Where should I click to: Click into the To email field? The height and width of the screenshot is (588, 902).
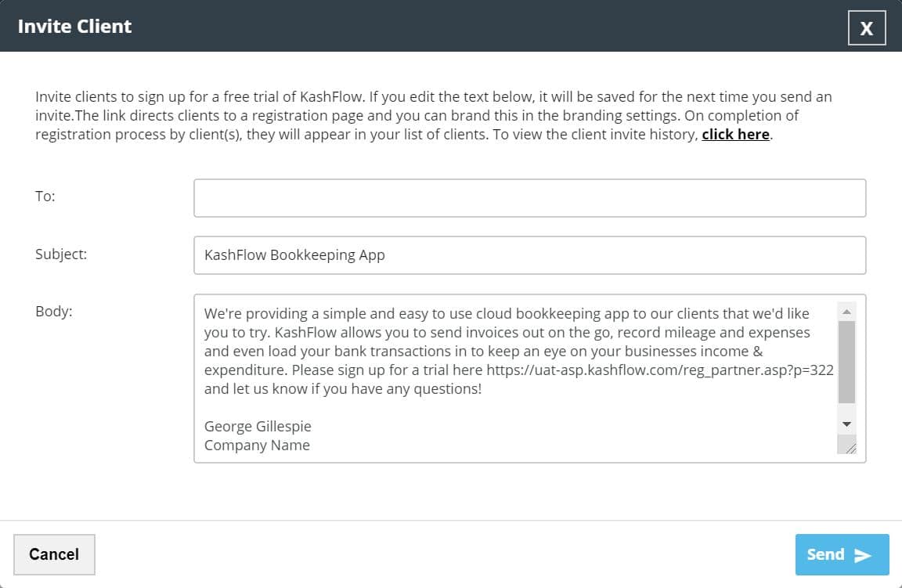click(x=529, y=198)
